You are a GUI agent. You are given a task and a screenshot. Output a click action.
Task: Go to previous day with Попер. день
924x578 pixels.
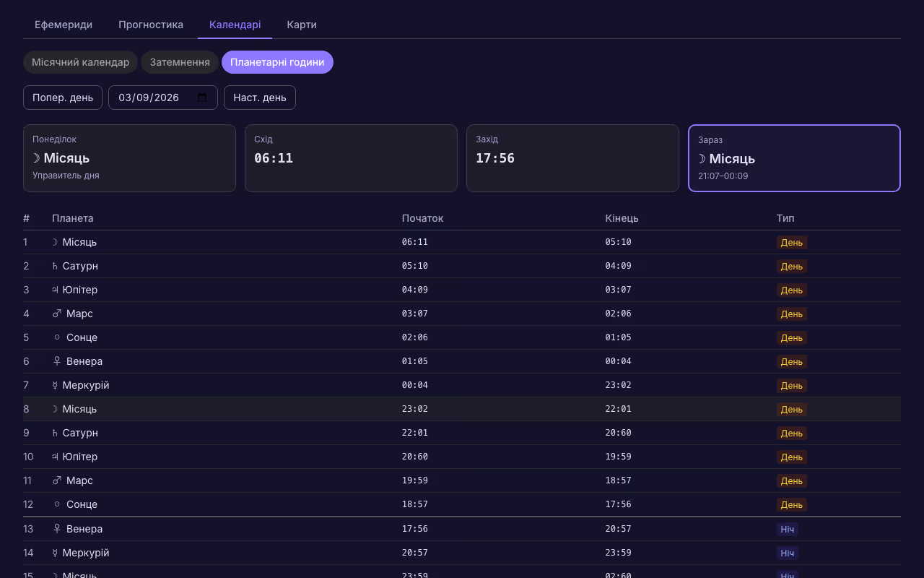[x=63, y=98]
